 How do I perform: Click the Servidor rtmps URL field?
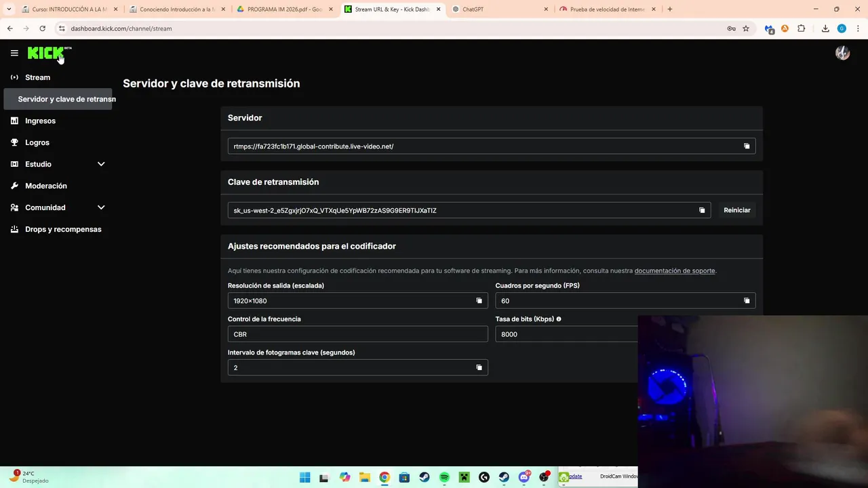point(492,146)
